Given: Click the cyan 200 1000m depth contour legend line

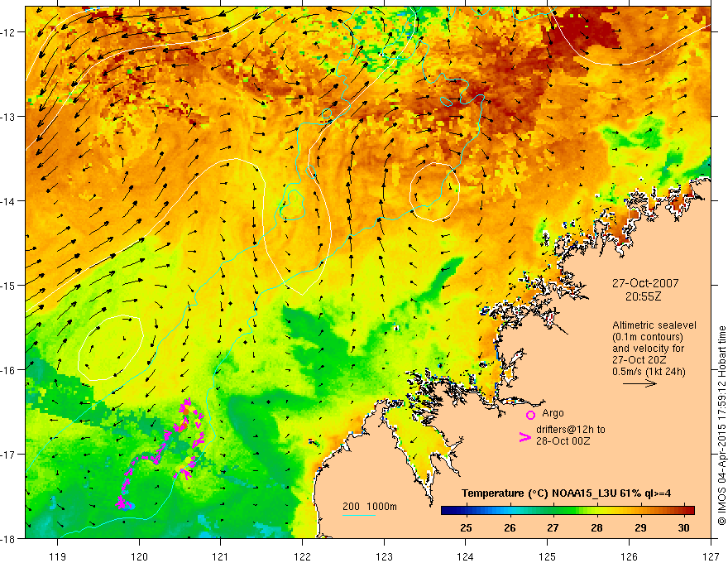Looking at the screenshot, I should pyautogui.click(x=358, y=515).
